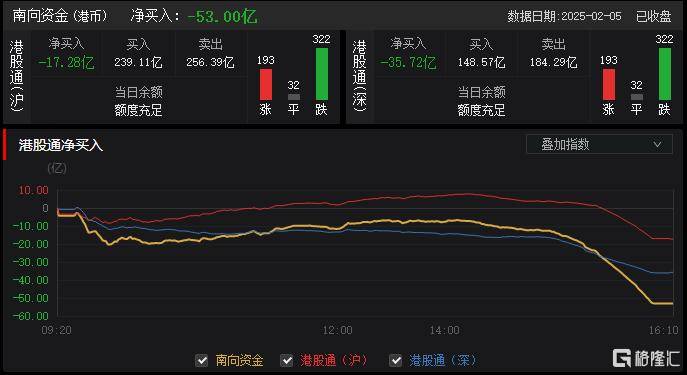Click the 数据日期:2025-02-05 label
The width and height of the screenshot is (687, 375).
tap(564, 16)
